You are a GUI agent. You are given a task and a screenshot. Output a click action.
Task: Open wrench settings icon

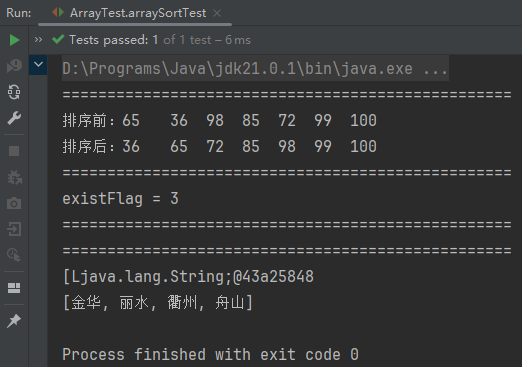pos(14,118)
